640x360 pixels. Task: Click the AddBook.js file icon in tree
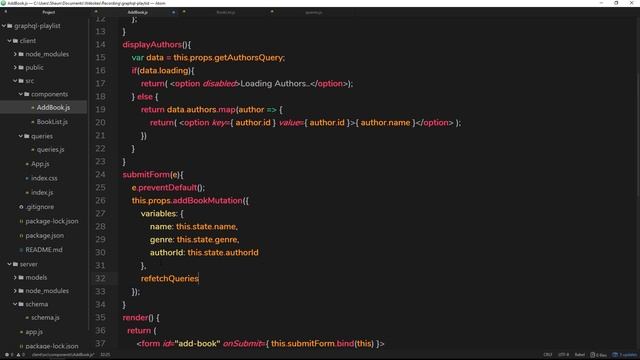(33, 108)
